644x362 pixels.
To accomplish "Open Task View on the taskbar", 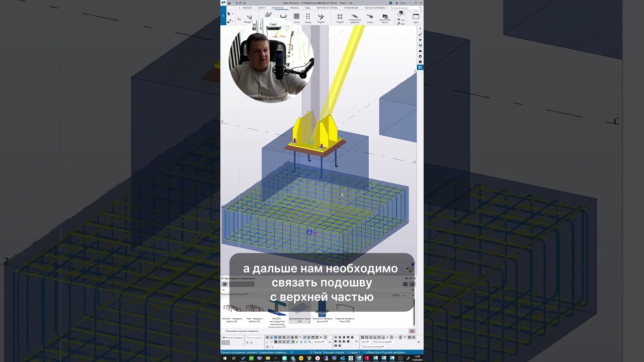I will click(x=234, y=358).
